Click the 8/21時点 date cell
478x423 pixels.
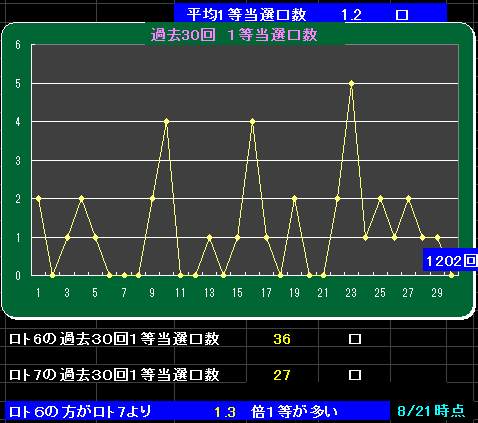(431, 411)
